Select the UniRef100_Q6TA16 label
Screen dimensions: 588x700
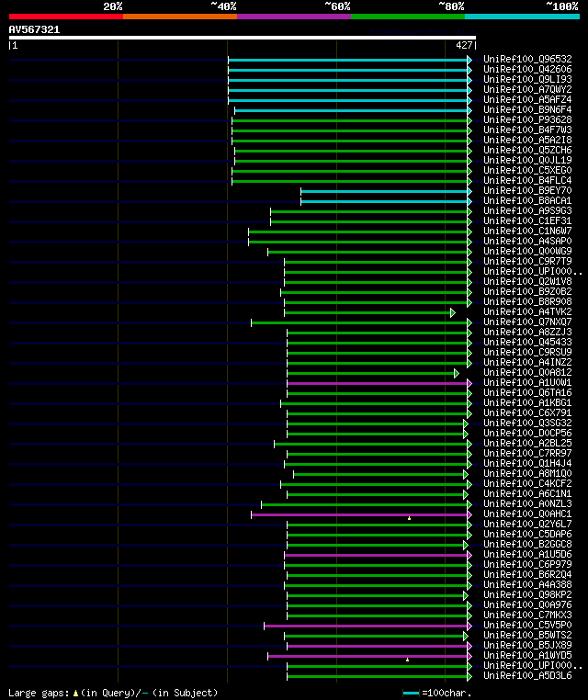527,392
